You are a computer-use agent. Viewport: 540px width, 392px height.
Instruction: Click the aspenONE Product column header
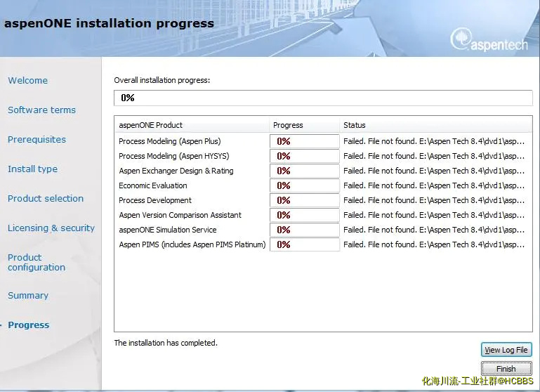click(192, 125)
